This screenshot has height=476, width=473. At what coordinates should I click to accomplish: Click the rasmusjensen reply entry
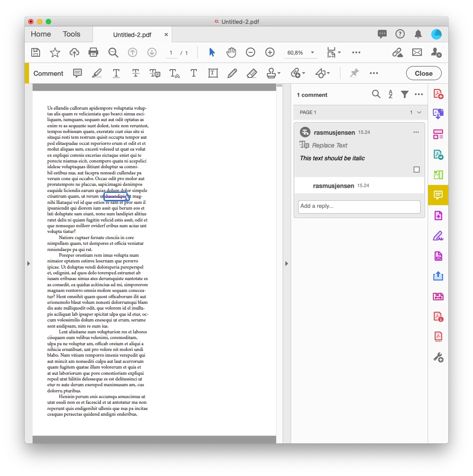pos(359,185)
